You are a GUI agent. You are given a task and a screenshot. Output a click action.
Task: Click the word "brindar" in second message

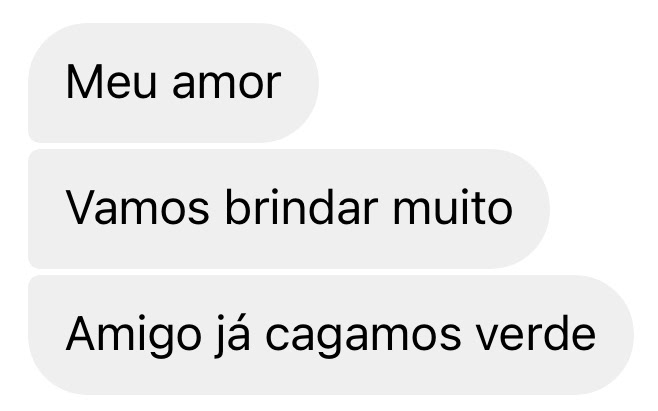click(x=301, y=207)
